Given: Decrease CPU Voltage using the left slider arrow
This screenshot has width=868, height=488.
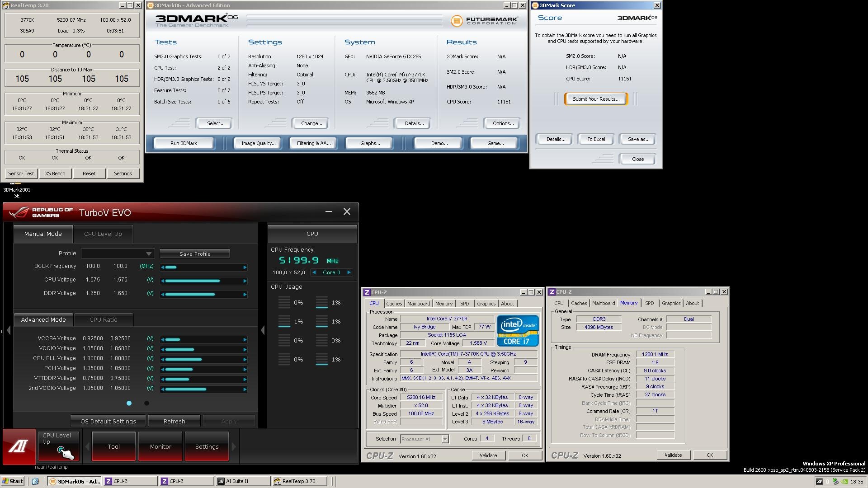Looking at the screenshot, I should (x=162, y=281).
